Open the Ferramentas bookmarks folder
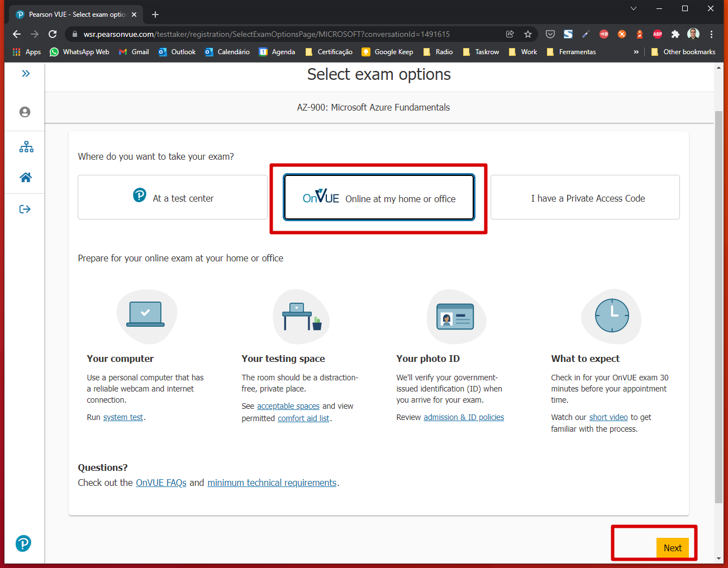 point(572,52)
